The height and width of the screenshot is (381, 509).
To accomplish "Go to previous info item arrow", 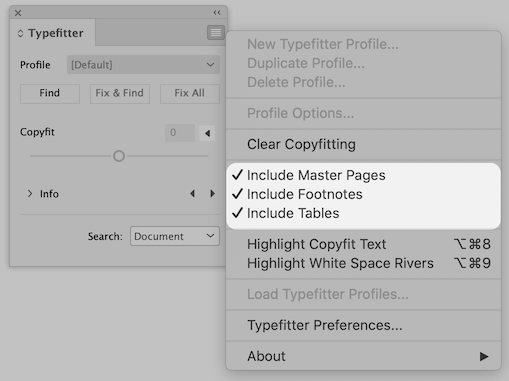I will tap(192, 194).
